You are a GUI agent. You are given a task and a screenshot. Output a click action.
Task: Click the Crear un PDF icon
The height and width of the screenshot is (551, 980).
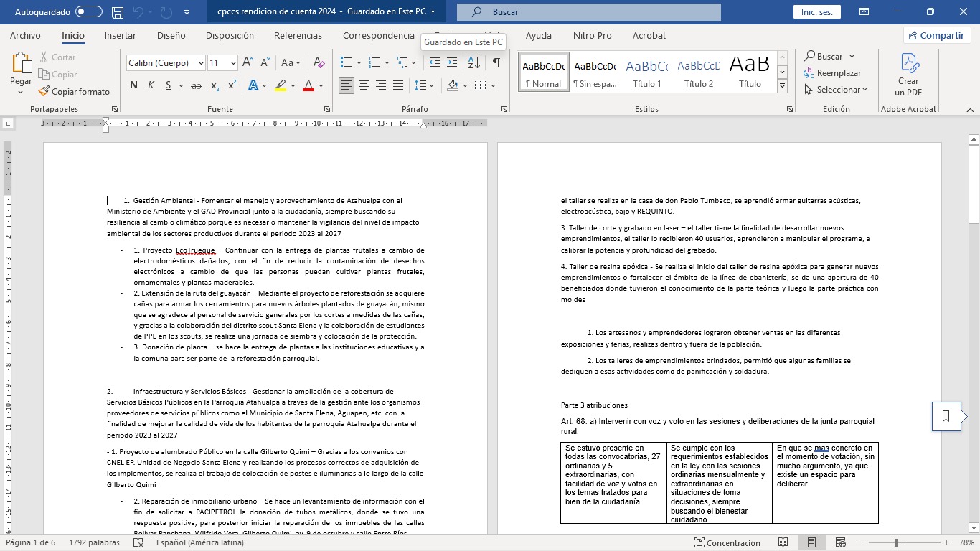tap(908, 74)
